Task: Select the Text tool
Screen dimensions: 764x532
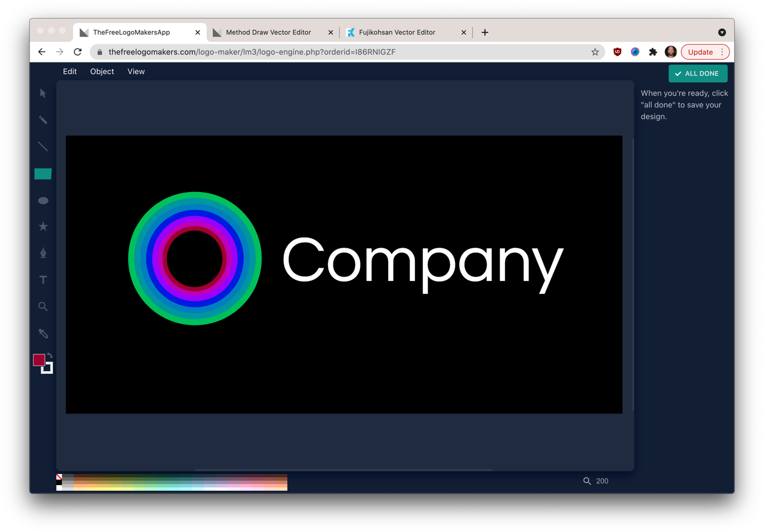Action: (43, 280)
